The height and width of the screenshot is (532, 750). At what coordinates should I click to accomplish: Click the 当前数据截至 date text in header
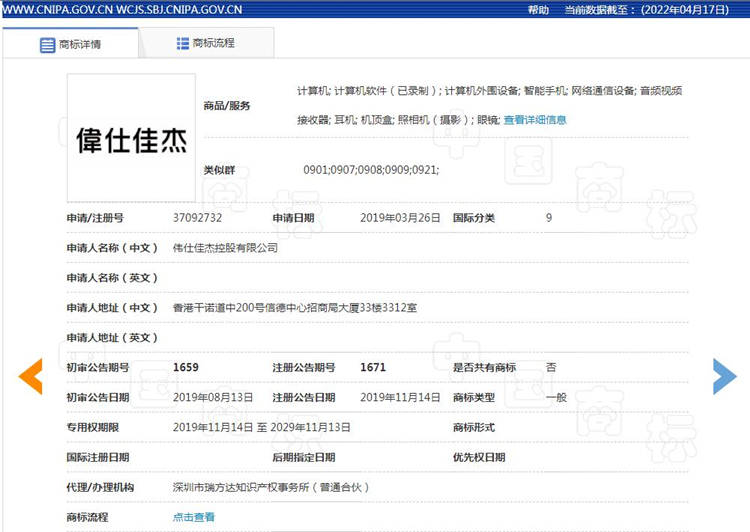647,10
